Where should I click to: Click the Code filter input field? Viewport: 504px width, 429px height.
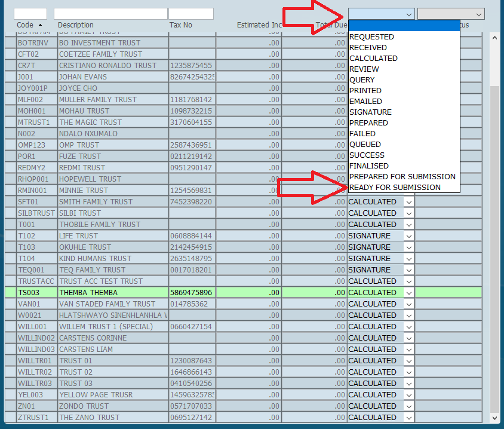30,14
